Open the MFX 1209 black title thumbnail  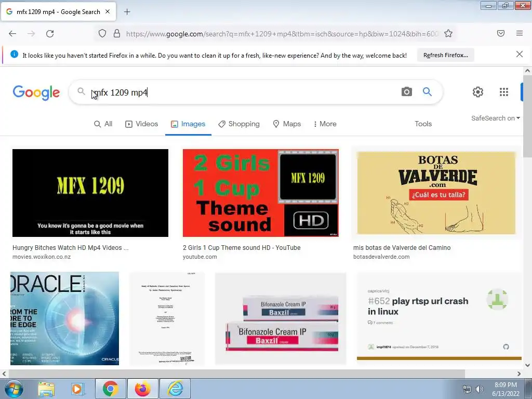[90, 193]
